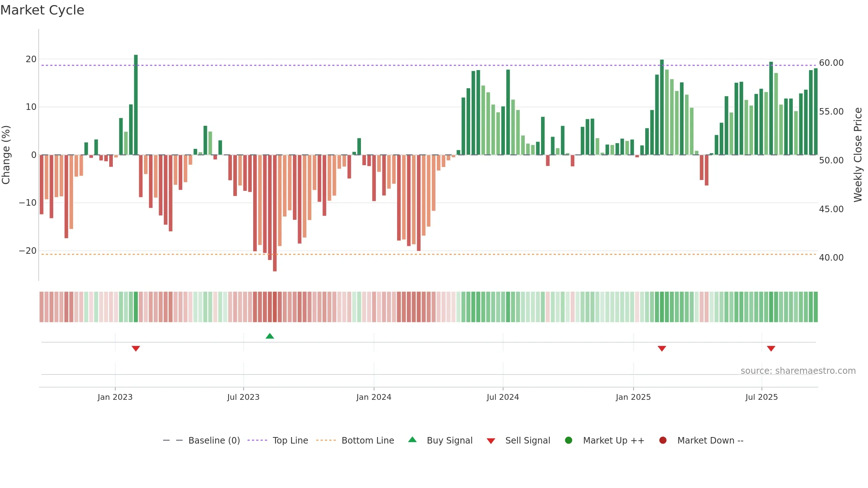This screenshot has width=868, height=488.
Task: Toggle the Buy Signal legend entry
Action: pyautogui.click(x=440, y=440)
